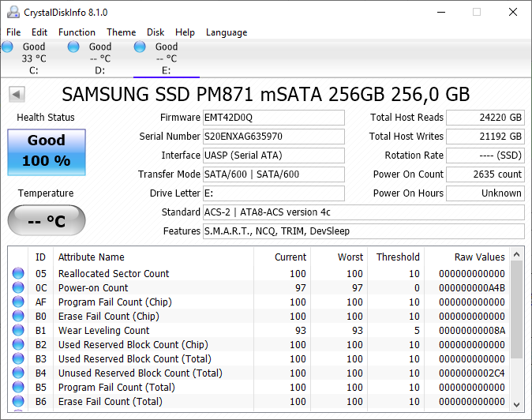Close the CrystalDiskInfo window
The width and height of the screenshot is (532, 420).
click(513, 12)
